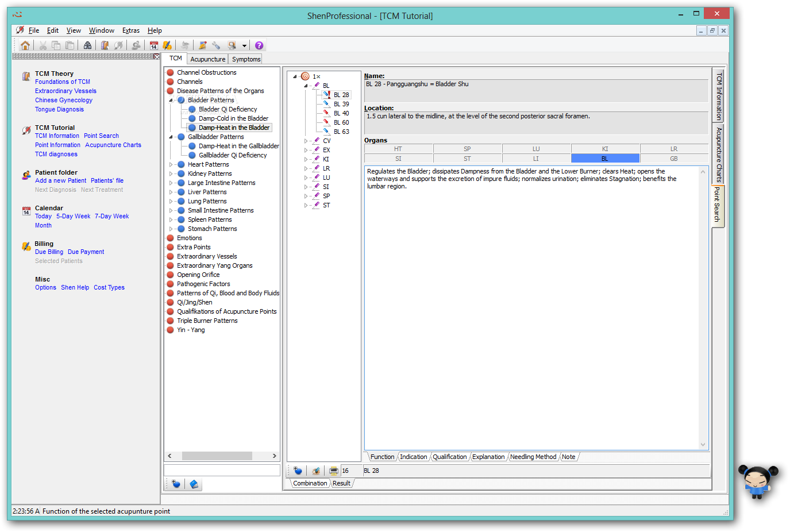Click the notepad with pencil toolbar icon
Viewport: 790px width, 532px height.
click(202, 45)
